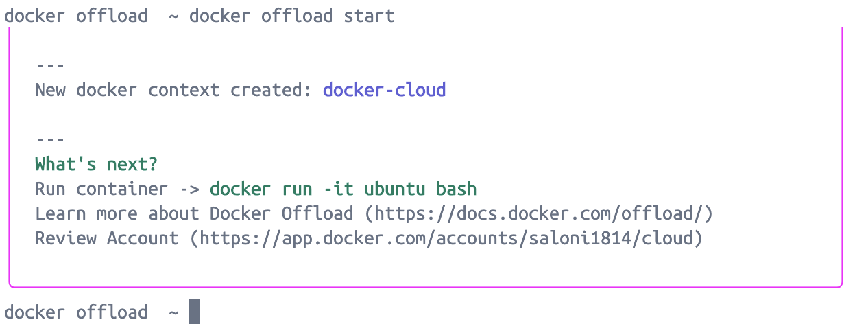Click the Docker Offload docs URL
The width and height of the screenshot is (868, 335).
539,213
